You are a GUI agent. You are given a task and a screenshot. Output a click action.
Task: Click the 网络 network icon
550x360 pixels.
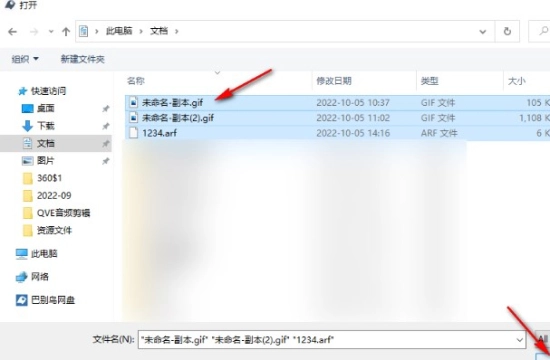pyautogui.click(x=21, y=277)
